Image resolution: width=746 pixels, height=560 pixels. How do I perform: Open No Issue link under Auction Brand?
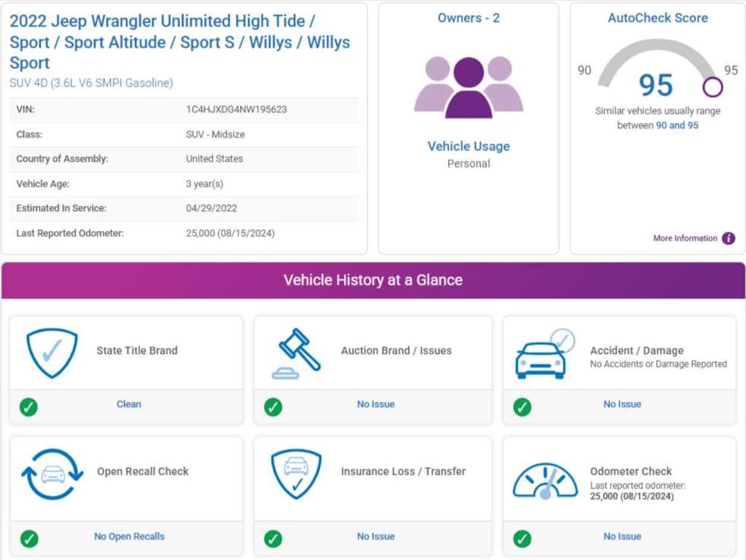click(376, 404)
